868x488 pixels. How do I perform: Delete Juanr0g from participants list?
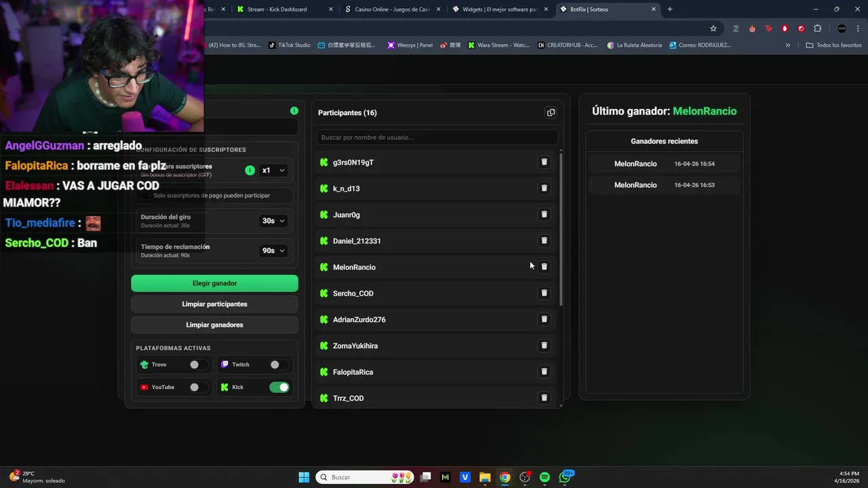tap(544, 214)
